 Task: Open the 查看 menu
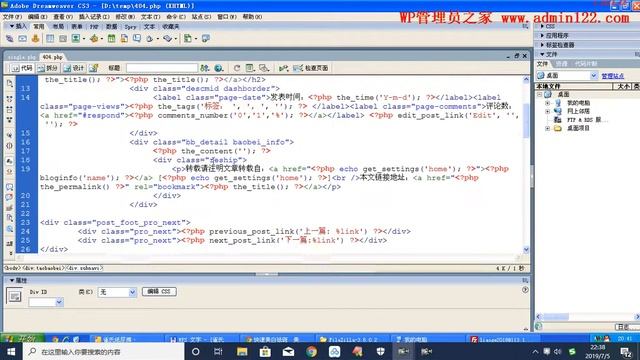pyautogui.click(x=63, y=17)
